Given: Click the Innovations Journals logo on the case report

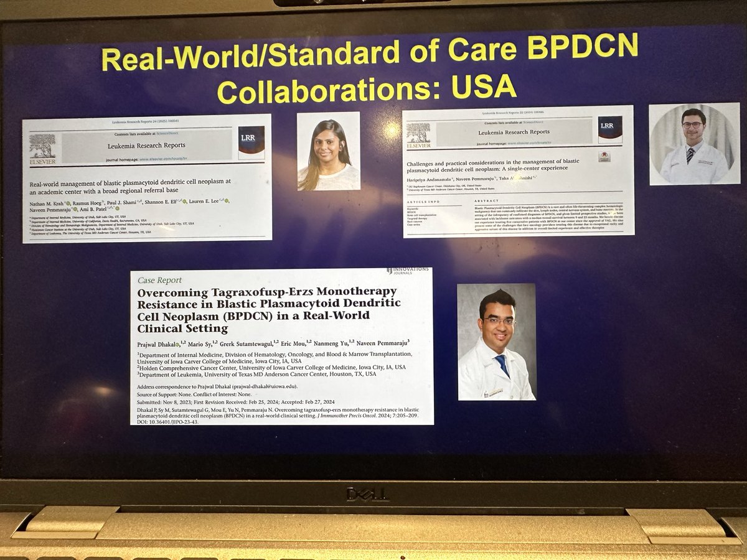Looking at the screenshot, I should tap(408, 271).
